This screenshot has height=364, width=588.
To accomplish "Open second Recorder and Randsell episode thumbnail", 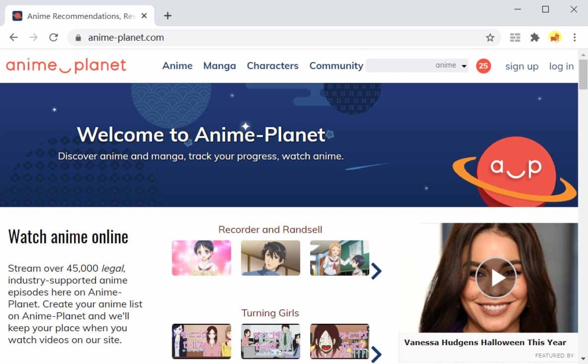I will (270, 258).
